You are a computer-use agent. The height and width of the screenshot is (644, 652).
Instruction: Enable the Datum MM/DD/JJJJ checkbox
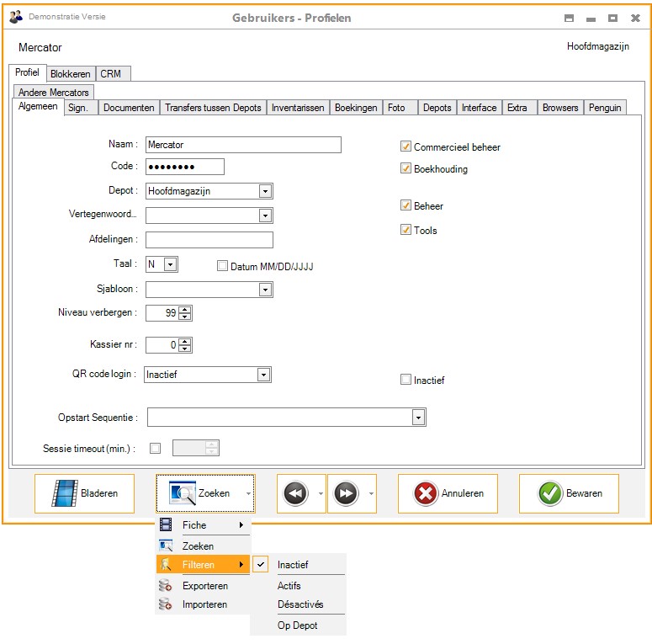point(223,266)
